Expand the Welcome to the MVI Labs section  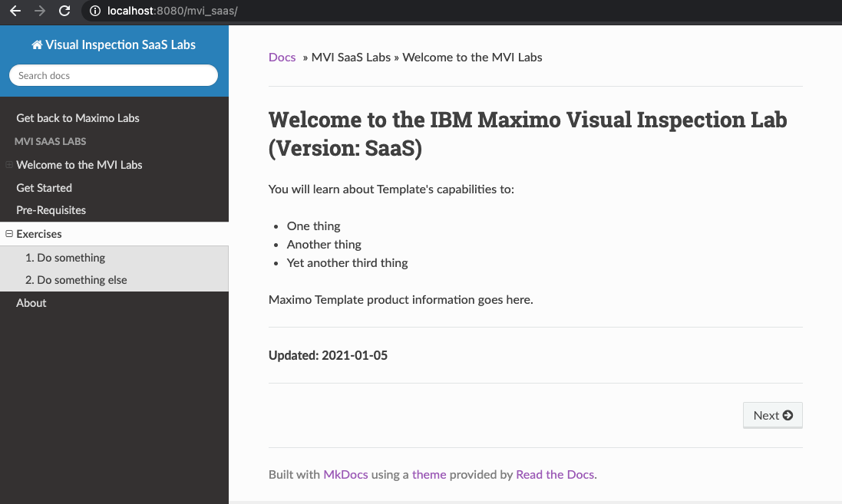pos(8,164)
